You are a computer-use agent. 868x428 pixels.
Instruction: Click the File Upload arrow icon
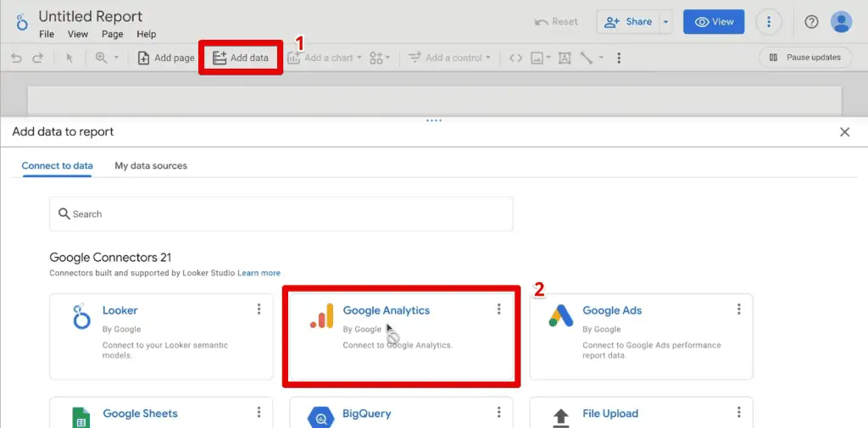point(561,418)
